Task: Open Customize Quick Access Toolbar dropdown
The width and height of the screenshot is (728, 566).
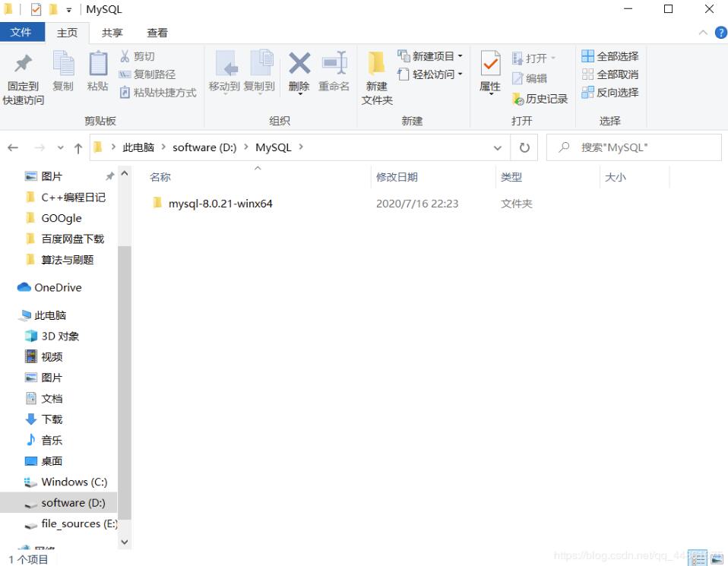Action: tap(68, 10)
